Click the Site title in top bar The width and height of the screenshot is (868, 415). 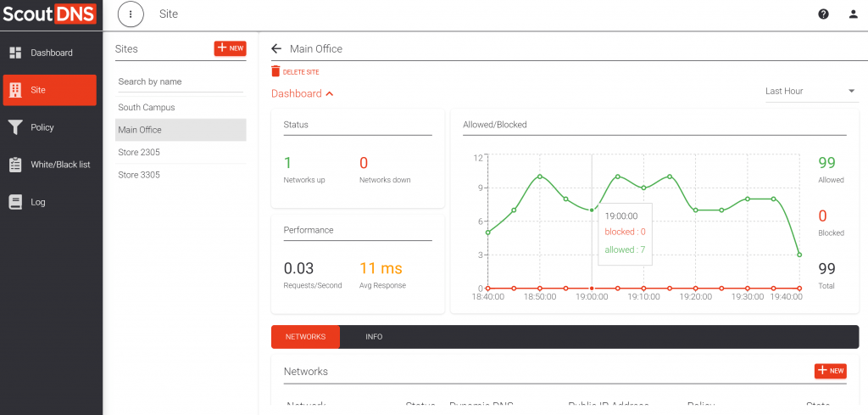click(x=169, y=14)
